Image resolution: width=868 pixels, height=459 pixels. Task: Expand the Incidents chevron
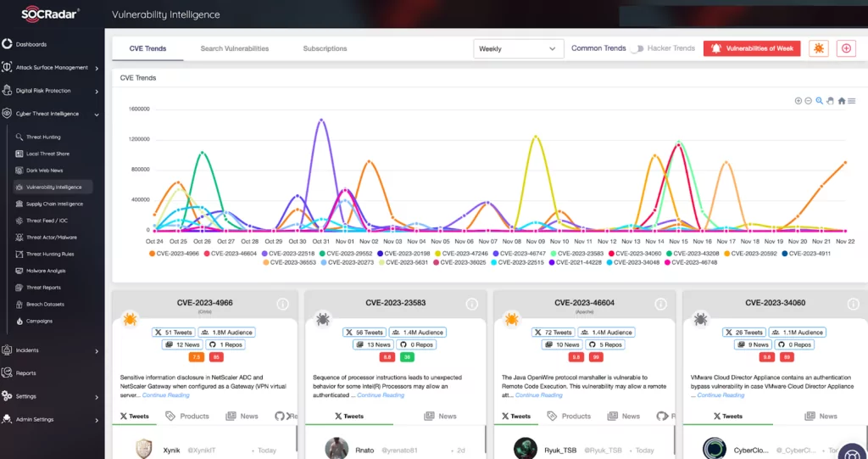point(97,351)
